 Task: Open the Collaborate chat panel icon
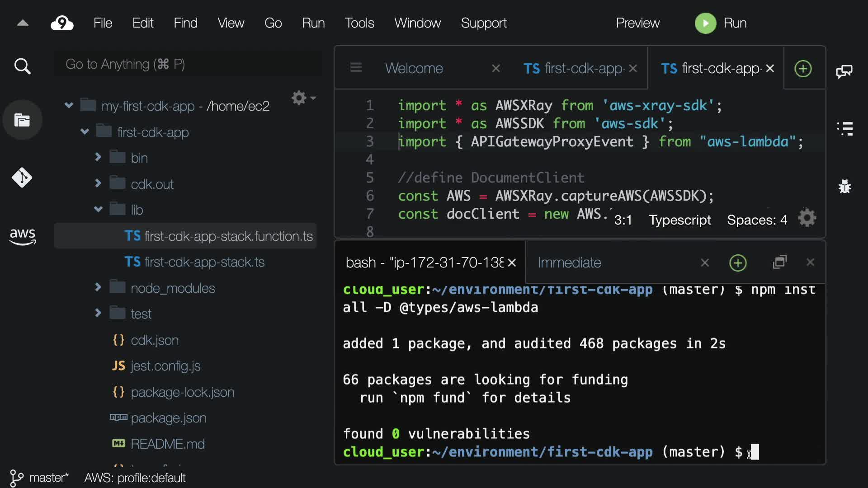click(x=844, y=71)
